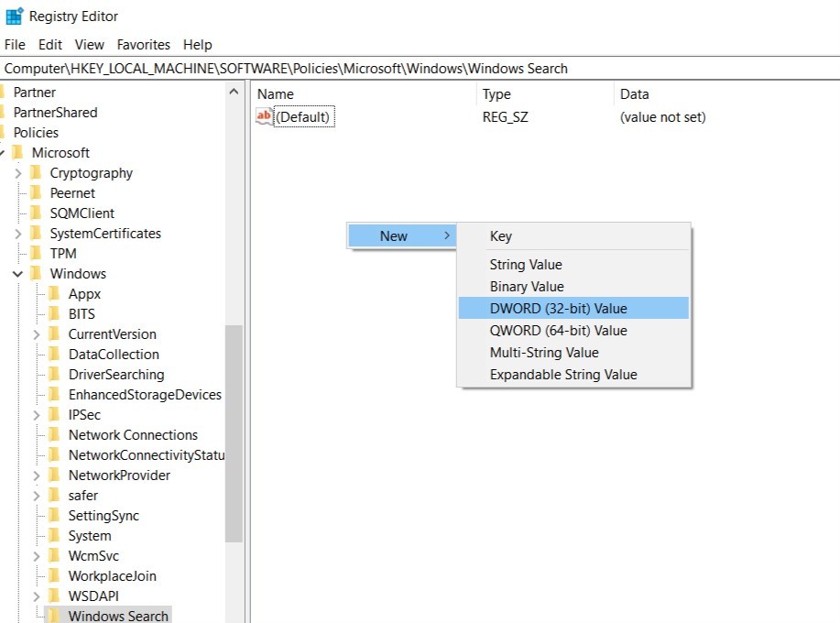
Task: Click the Windows Search folder icon
Action: pos(55,616)
